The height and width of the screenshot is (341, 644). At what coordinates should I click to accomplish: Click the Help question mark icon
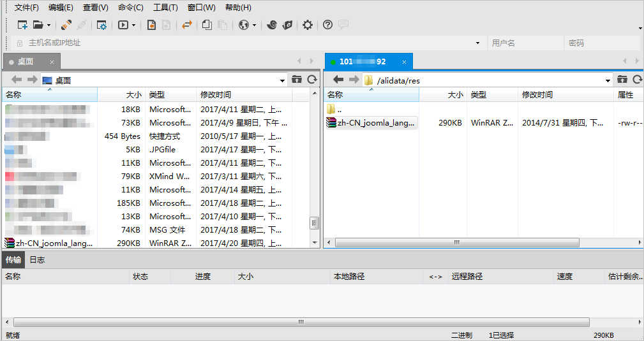coord(327,25)
